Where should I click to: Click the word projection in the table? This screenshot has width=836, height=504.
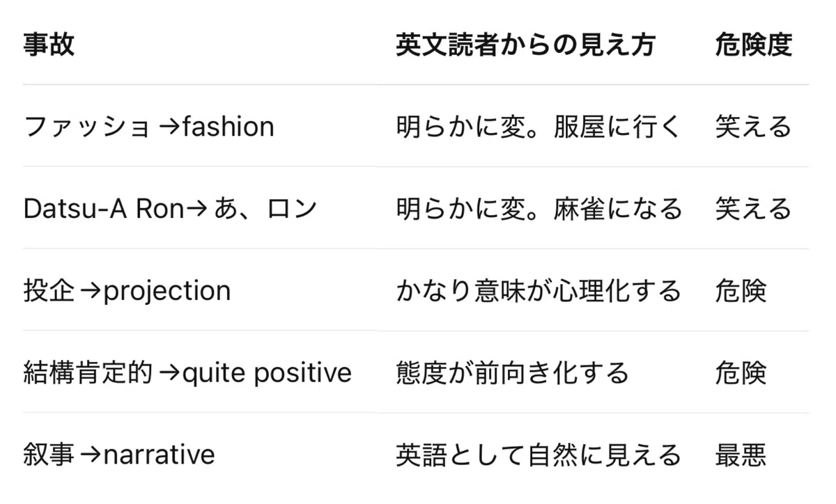167,292
